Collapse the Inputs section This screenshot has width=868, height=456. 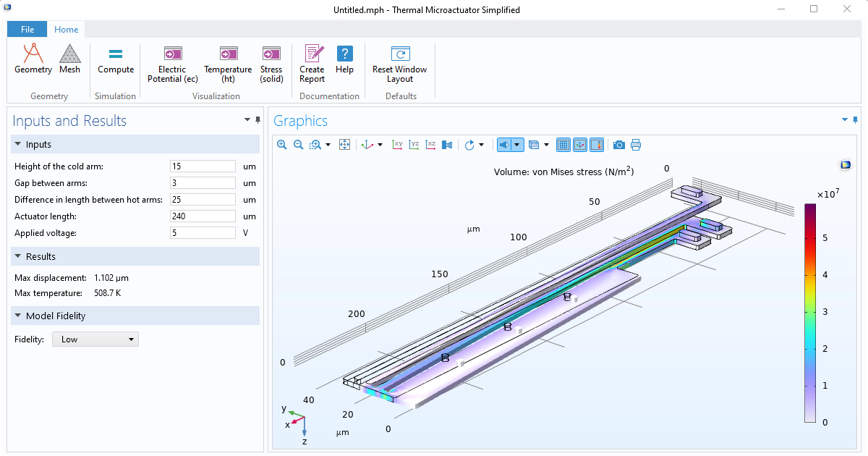(17, 144)
